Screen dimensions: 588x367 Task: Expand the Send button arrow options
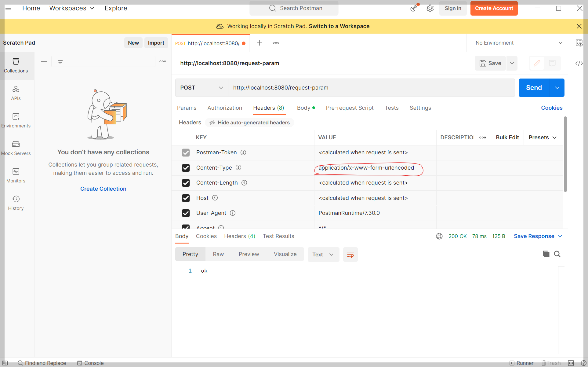(x=557, y=88)
